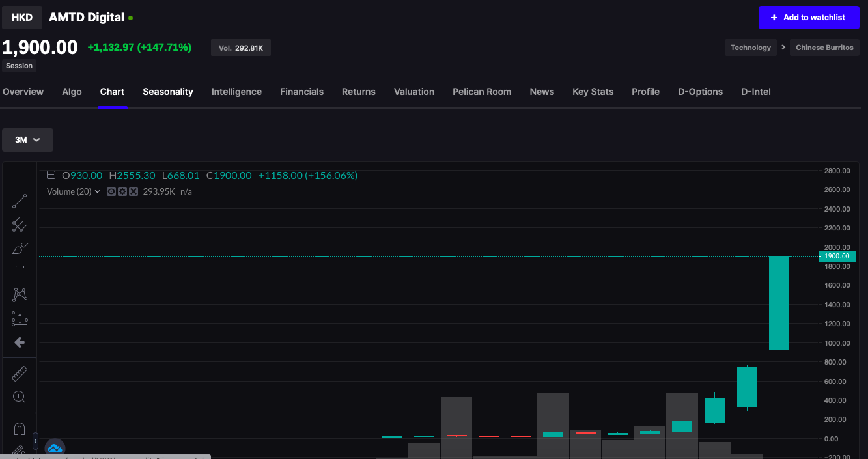This screenshot has width=868, height=459.
Task: Expand the Volume (20) indicator dropdown
Action: [98, 191]
